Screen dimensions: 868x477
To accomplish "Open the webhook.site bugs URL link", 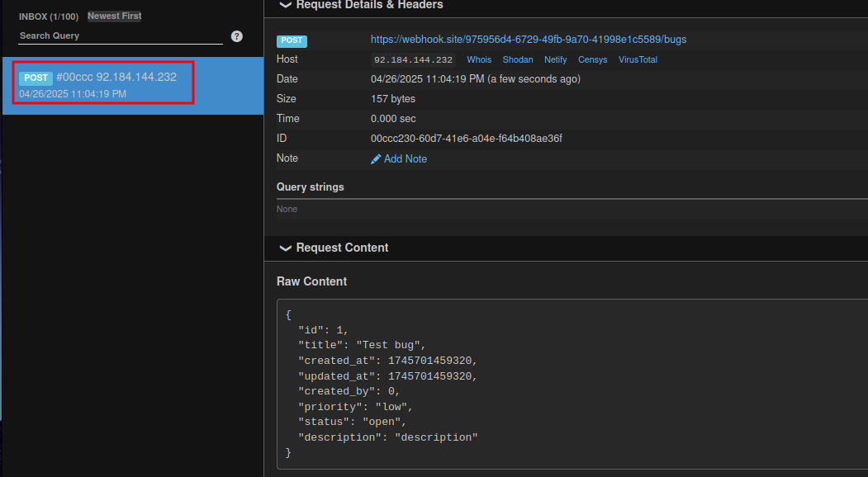I will (529, 40).
